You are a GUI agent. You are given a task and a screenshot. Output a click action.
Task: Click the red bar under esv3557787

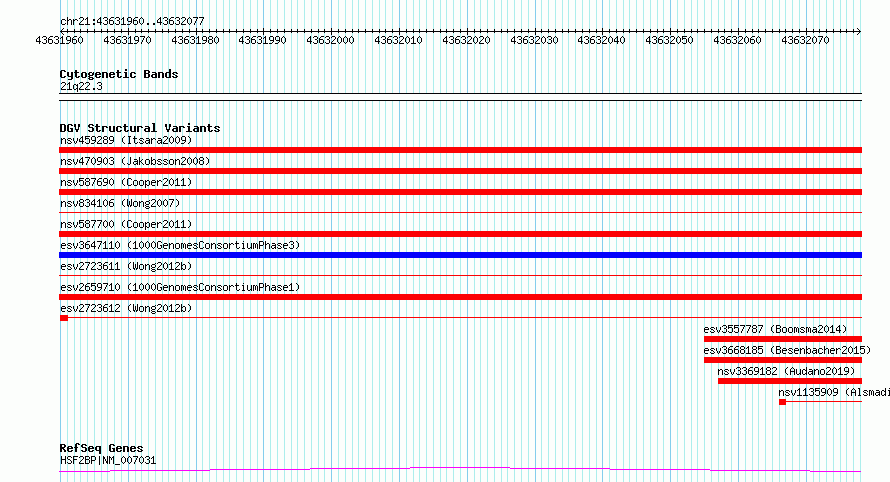click(783, 339)
